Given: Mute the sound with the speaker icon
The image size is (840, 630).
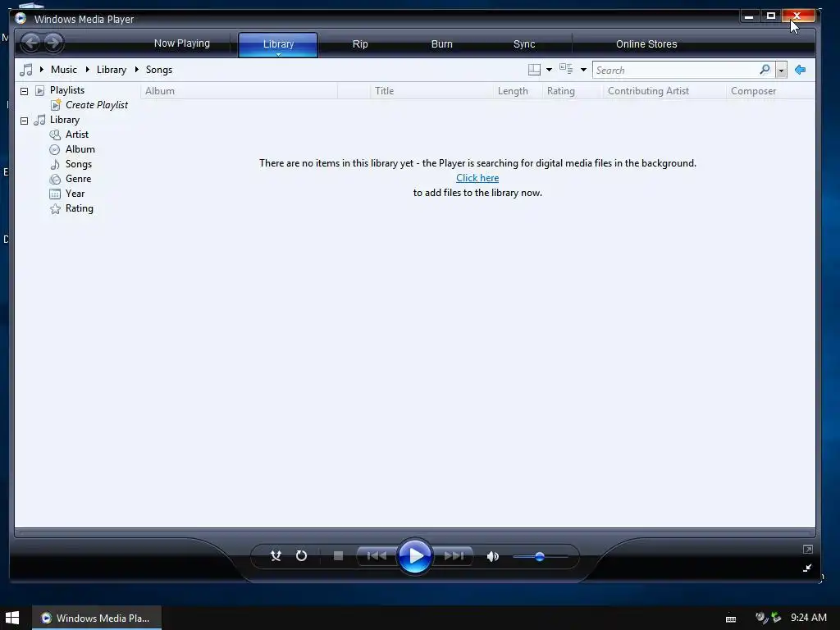Looking at the screenshot, I should click(493, 557).
